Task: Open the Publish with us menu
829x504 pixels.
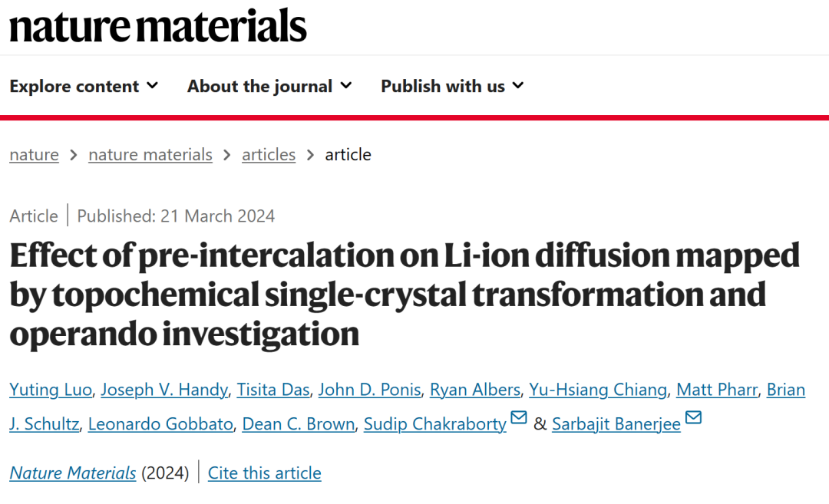Action: coord(452,86)
